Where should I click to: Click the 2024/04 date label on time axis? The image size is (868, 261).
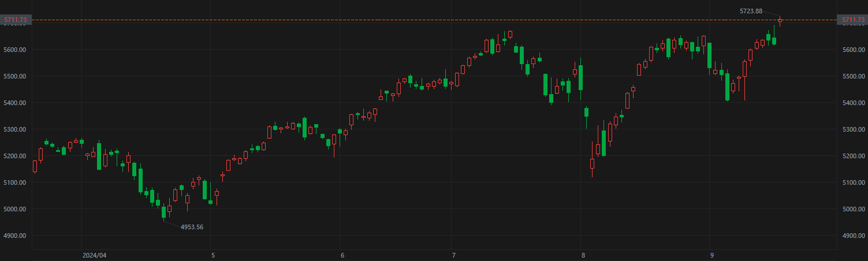(95, 255)
